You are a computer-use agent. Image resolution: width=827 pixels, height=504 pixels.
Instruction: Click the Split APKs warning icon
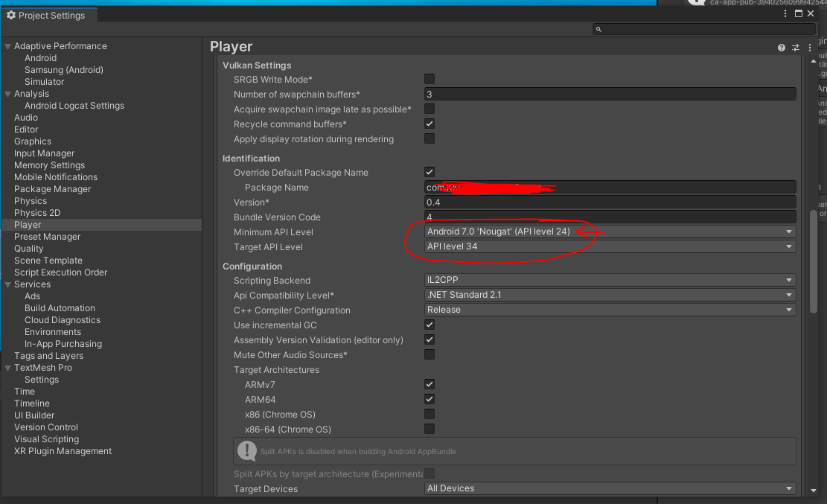point(246,450)
